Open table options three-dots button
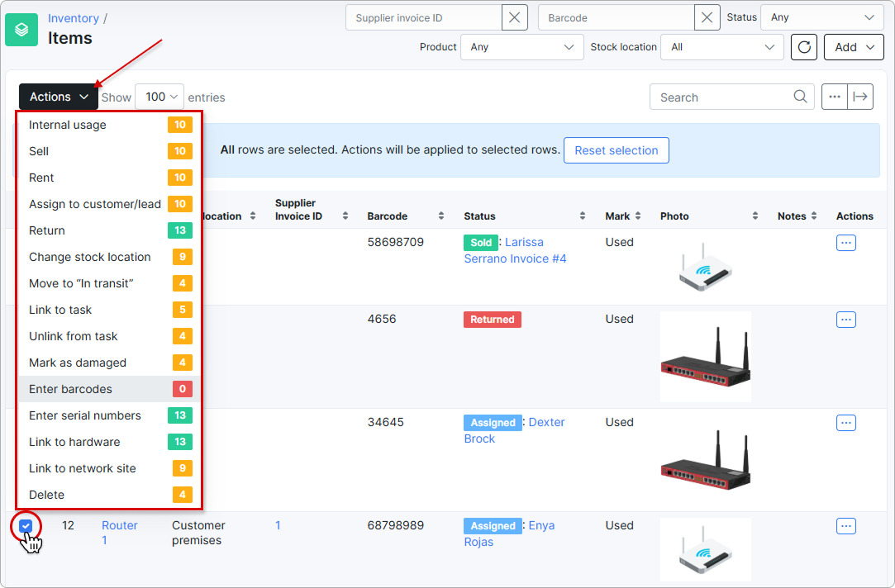The image size is (895, 588). click(x=835, y=97)
